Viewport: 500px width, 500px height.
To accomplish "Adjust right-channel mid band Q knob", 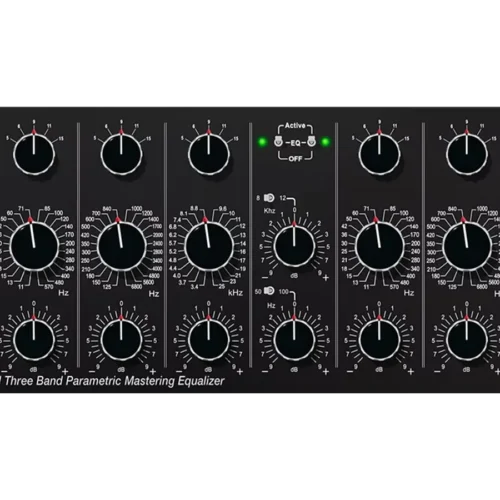I will tap(467, 154).
